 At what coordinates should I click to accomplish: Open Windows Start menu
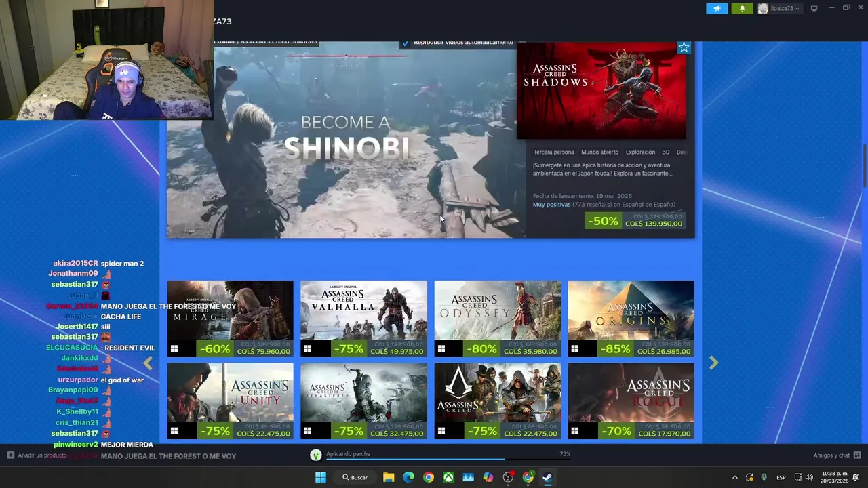coord(320,477)
